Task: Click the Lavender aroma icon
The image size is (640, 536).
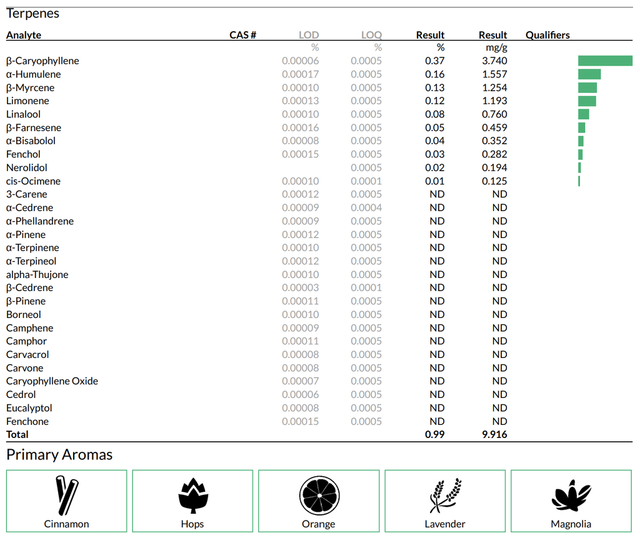Action: pos(445,496)
